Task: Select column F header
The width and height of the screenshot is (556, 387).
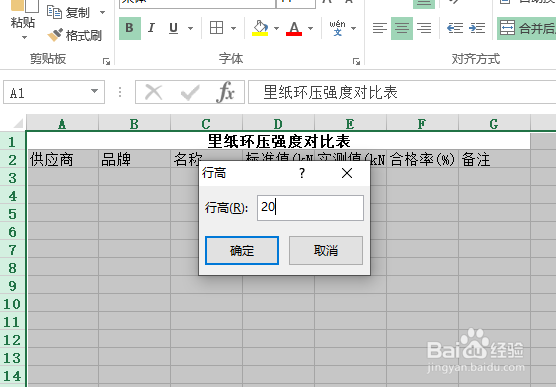Action: (x=422, y=123)
